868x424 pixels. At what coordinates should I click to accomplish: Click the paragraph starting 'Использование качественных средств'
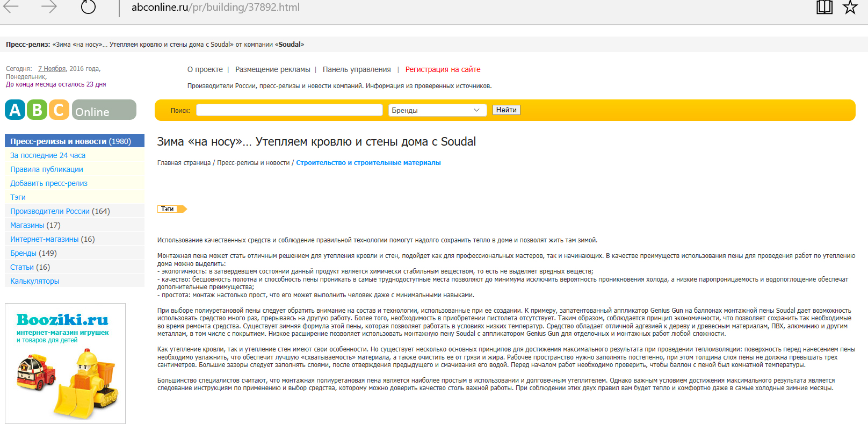(377, 240)
